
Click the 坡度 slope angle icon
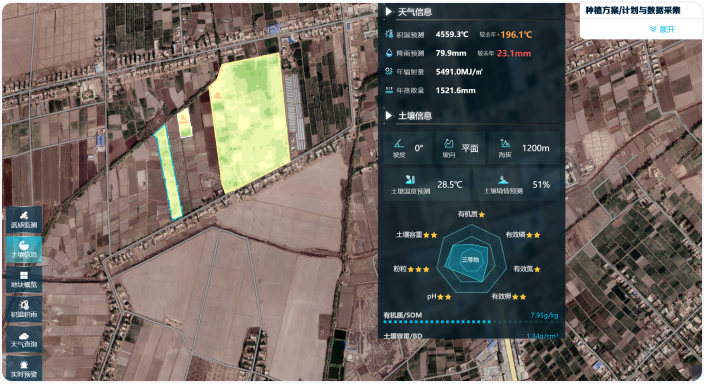coord(399,144)
